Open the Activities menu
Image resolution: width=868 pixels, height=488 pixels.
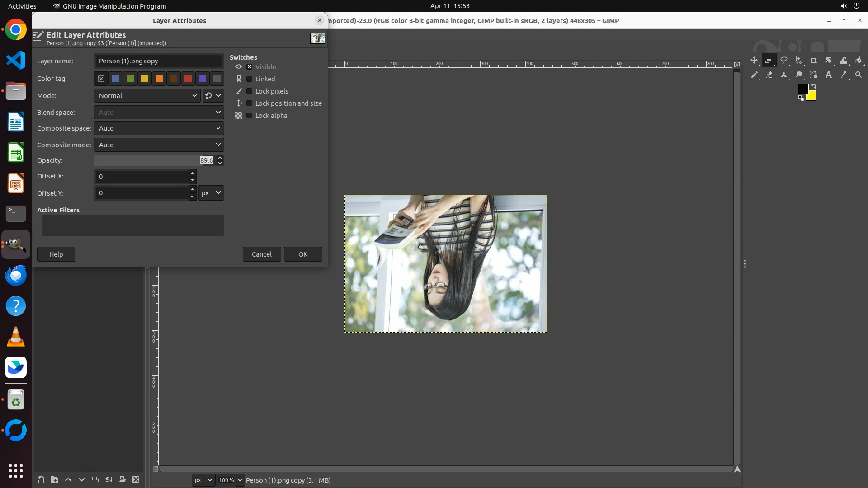coord(22,6)
